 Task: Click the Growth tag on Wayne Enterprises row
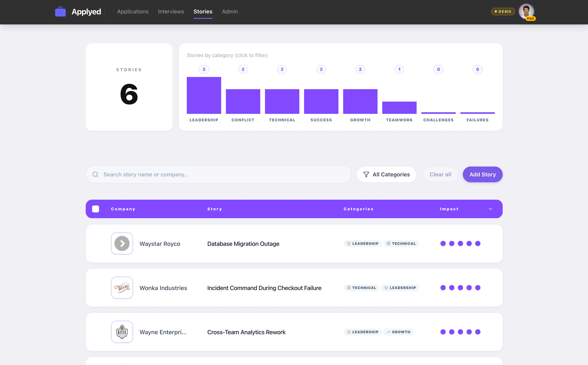pyautogui.click(x=399, y=332)
